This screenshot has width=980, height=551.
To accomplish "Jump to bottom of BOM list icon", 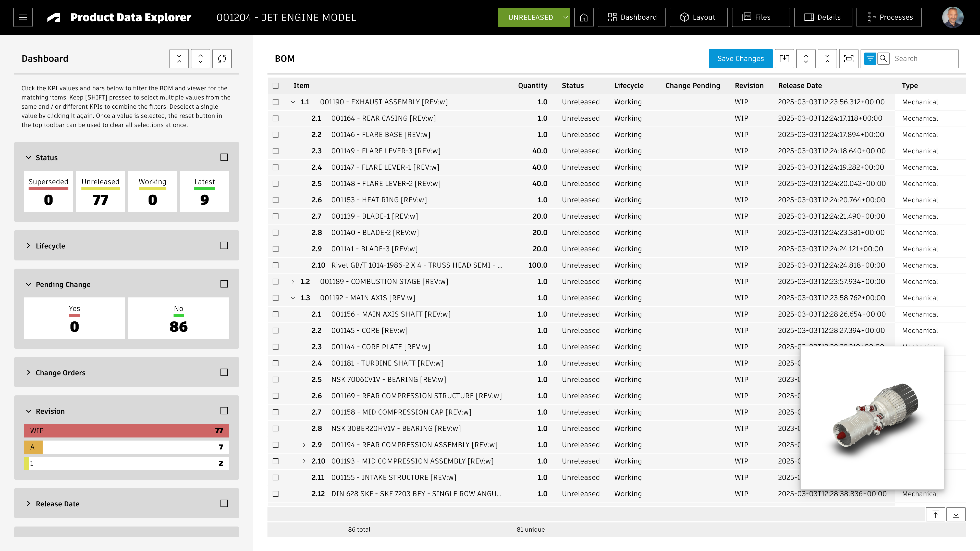I will [956, 515].
